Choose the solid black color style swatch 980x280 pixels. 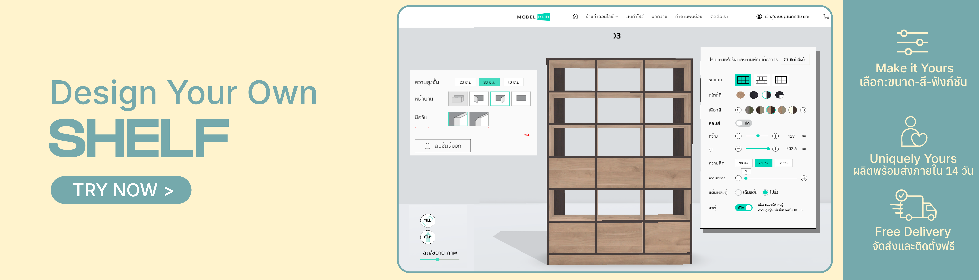point(753,95)
